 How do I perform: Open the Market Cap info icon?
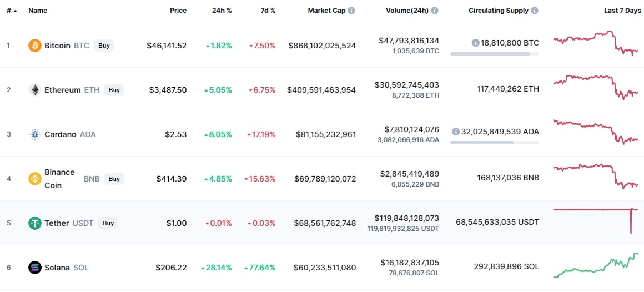tap(351, 11)
